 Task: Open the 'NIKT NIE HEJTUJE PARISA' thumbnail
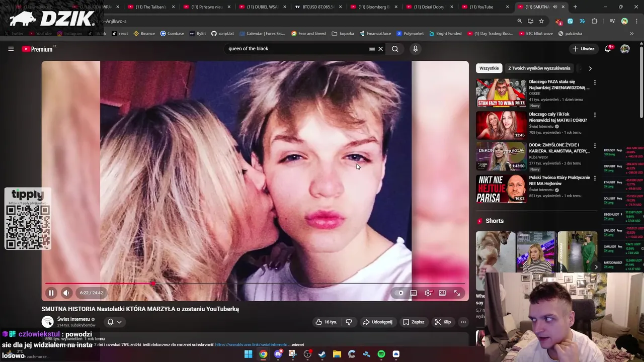pyautogui.click(x=501, y=189)
